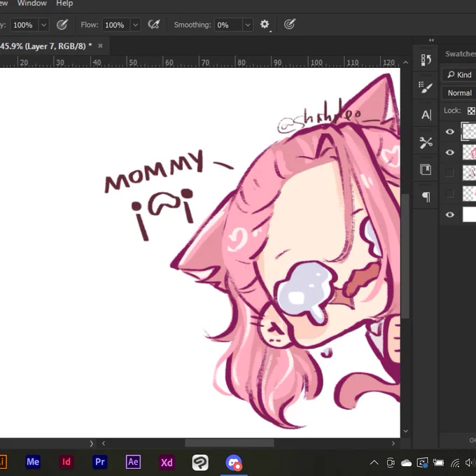Screen dimensions: 476x476
Task: Hide the second layer via eye
Action: (450, 153)
